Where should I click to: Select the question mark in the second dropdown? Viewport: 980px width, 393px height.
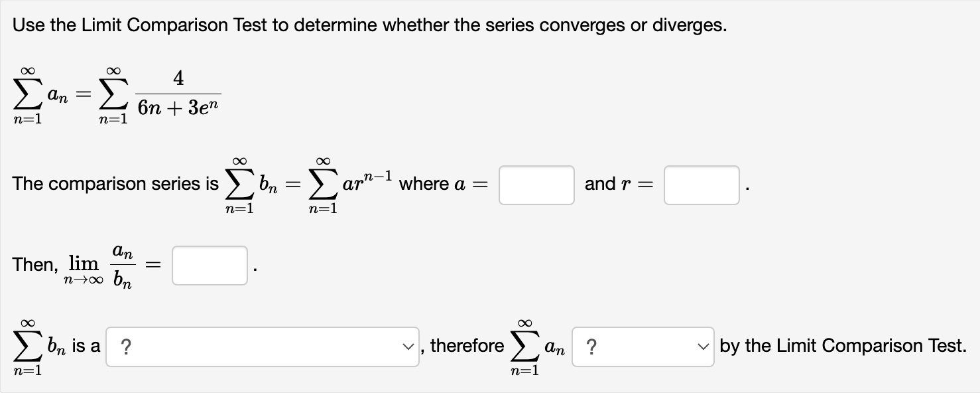pos(592,345)
